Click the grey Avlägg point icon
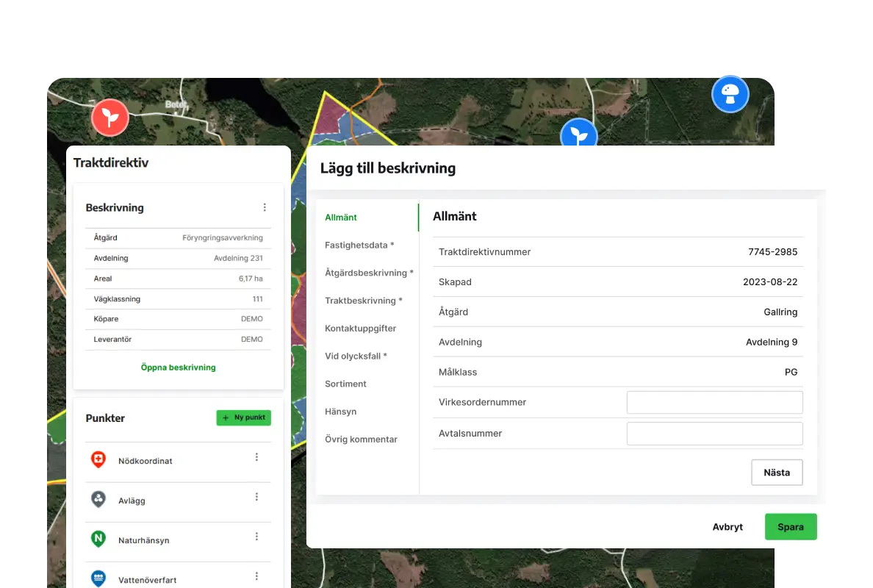The image size is (873, 588). pos(98,500)
